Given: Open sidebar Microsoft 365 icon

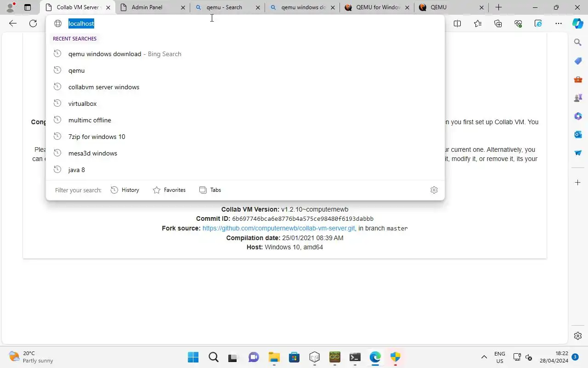Looking at the screenshot, I should click(x=578, y=116).
